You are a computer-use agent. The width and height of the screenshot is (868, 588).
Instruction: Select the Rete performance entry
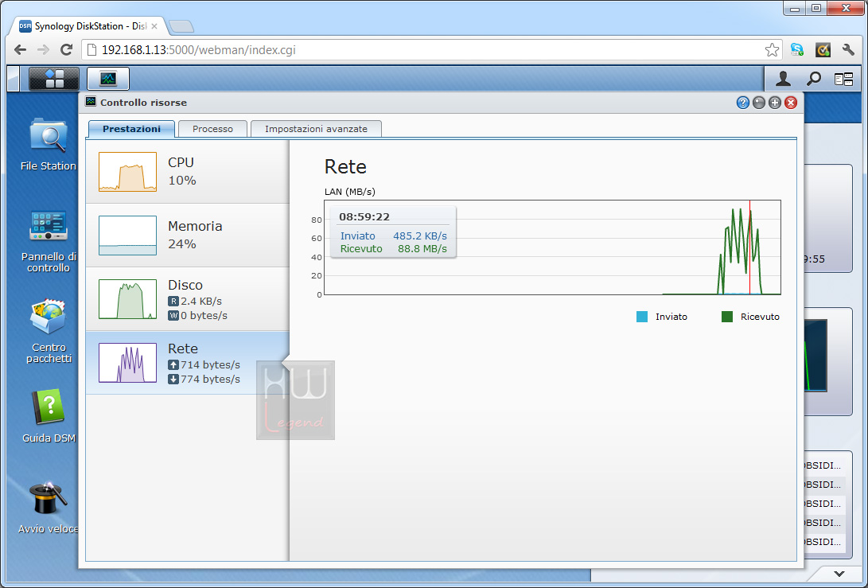coord(187,363)
